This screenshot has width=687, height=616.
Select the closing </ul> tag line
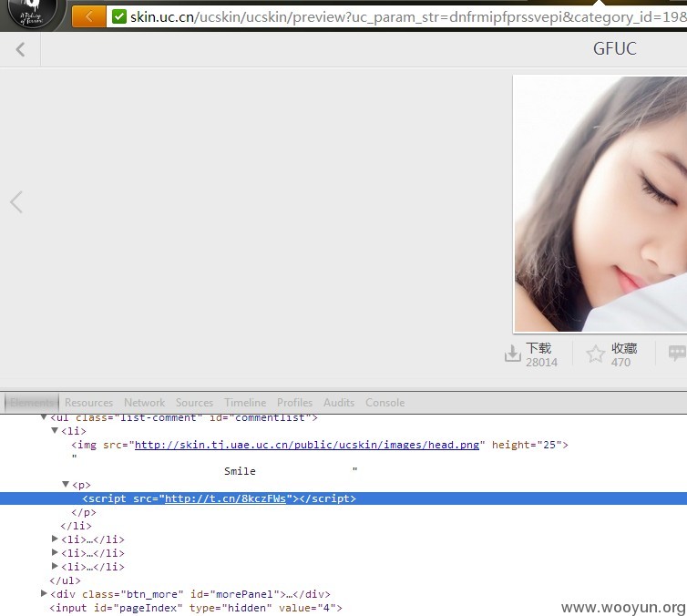point(65,580)
